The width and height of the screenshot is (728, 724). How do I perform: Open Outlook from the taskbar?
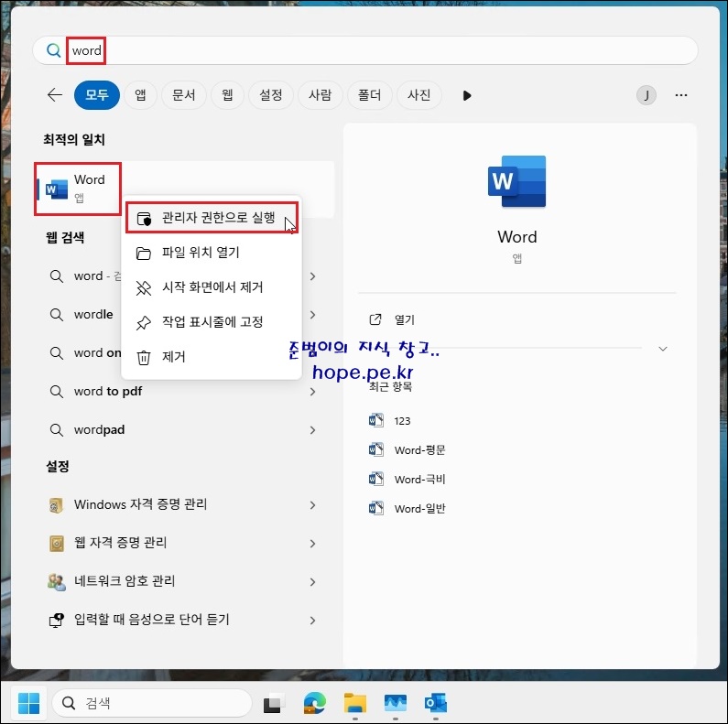coord(436,703)
